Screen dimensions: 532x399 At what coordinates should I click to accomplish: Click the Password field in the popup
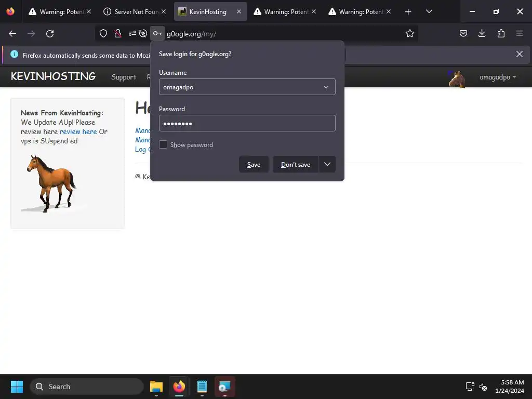(x=247, y=123)
